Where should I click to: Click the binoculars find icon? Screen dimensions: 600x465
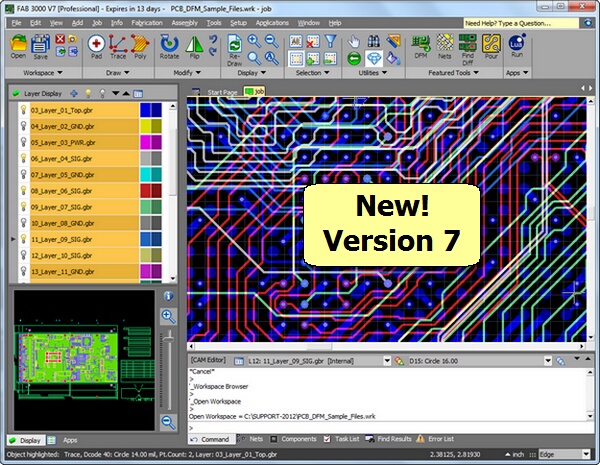[373, 41]
